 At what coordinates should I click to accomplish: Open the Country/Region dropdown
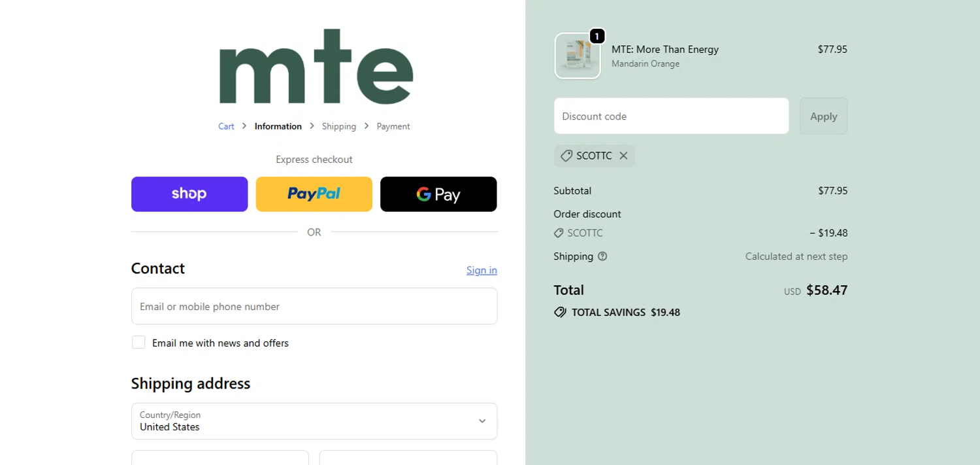click(314, 421)
